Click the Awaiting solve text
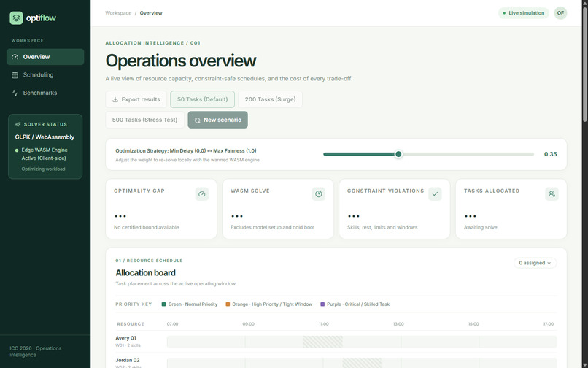 (x=480, y=227)
